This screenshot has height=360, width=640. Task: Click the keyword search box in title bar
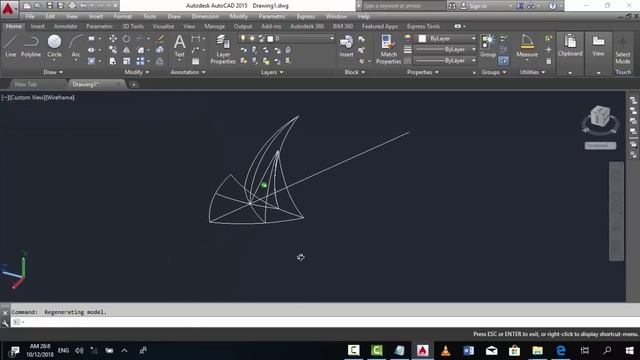coord(404,6)
